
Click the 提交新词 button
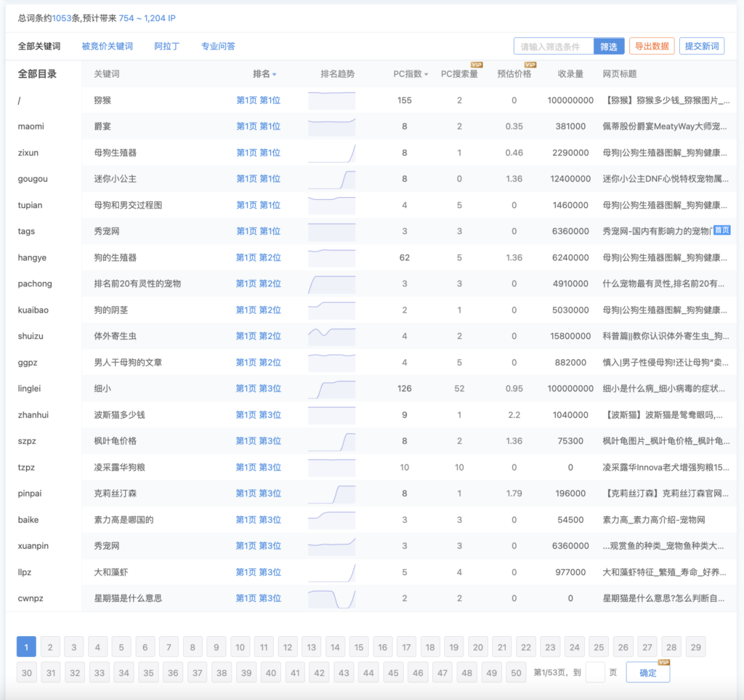[x=702, y=46]
